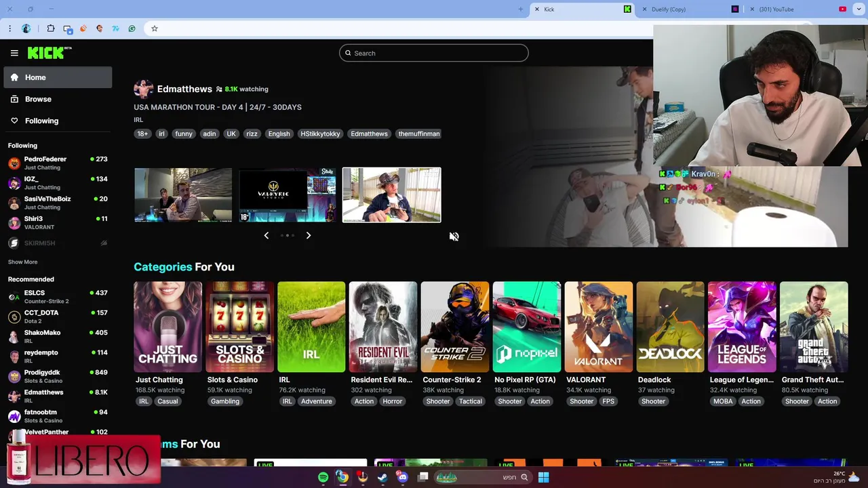Open PedroFederer channel in Following list
This screenshot has width=868, height=488.
tap(58, 163)
